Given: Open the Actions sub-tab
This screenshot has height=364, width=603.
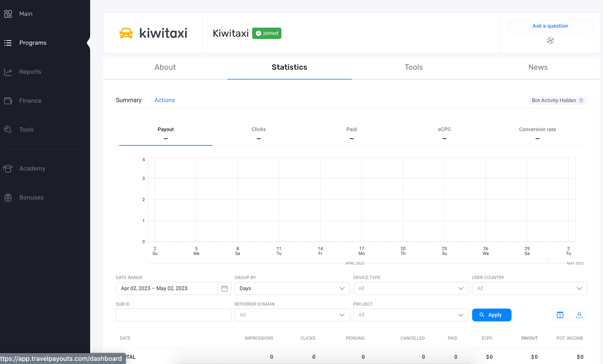Looking at the screenshot, I should click(165, 100).
